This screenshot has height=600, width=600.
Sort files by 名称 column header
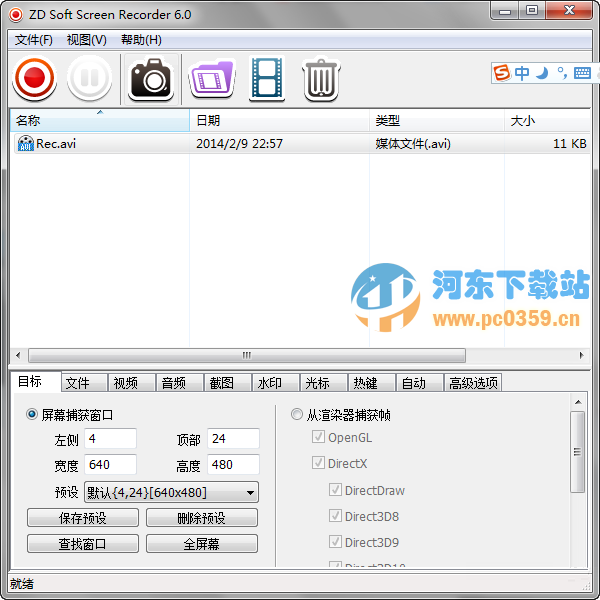[99, 121]
